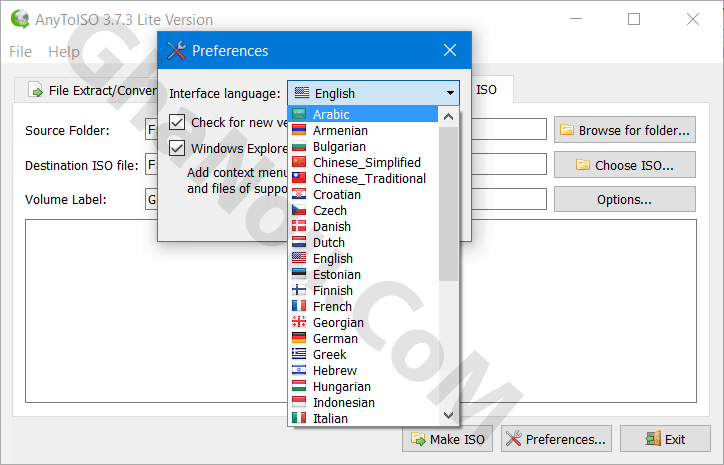Open the Options button
The image size is (724, 465).
tap(625, 199)
